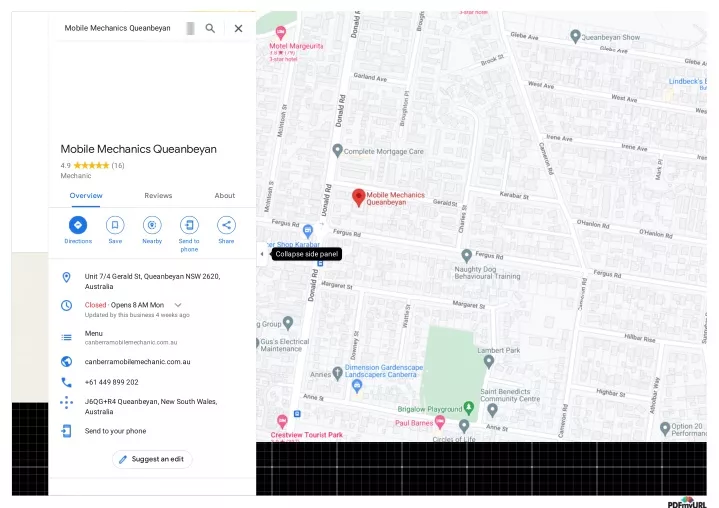The height and width of the screenshot is (508, 719).
Task: Click the search magnifier icon
Action: coord(210,28)
